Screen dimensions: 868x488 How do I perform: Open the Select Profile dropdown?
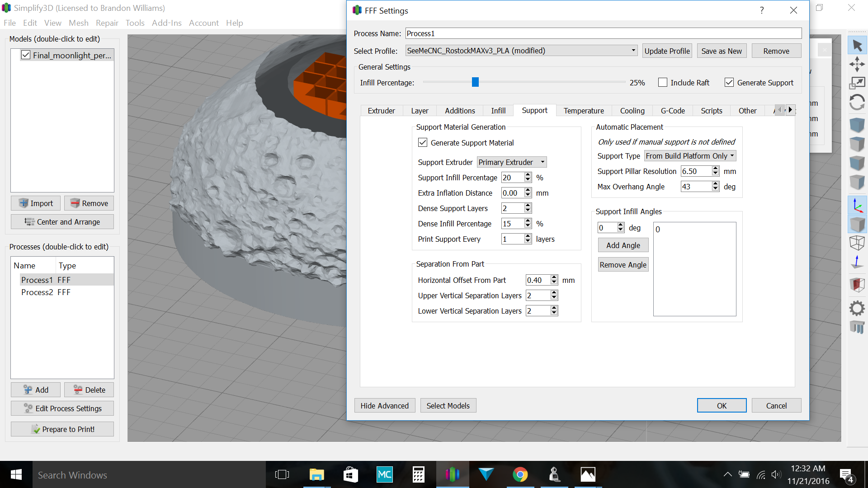pyautogui.click(x=521, y=51)
